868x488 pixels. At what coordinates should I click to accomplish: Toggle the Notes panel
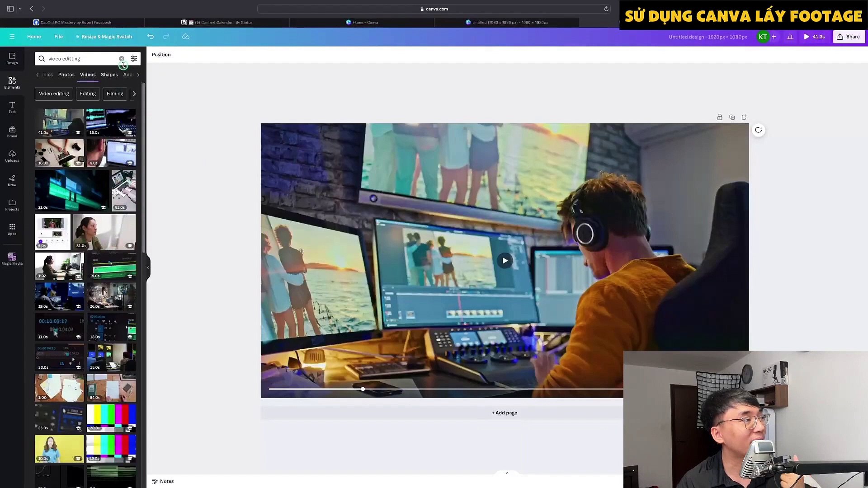coord(163,481)
